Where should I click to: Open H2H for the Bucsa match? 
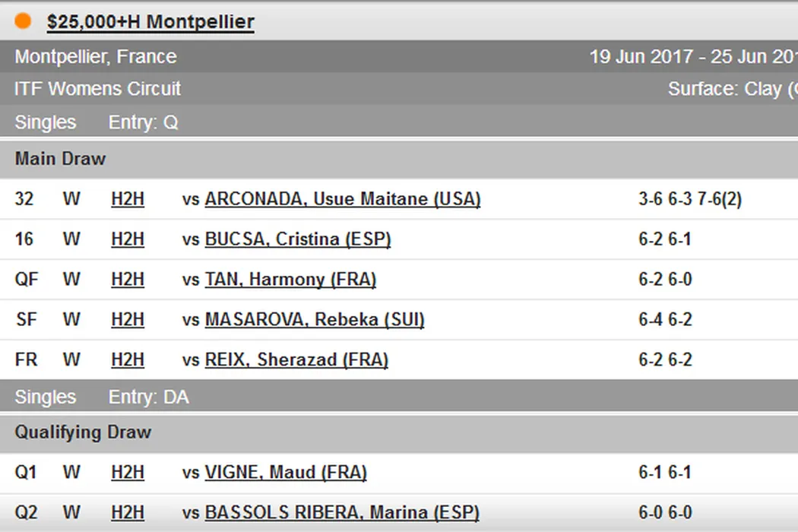[x=128, y=239]
